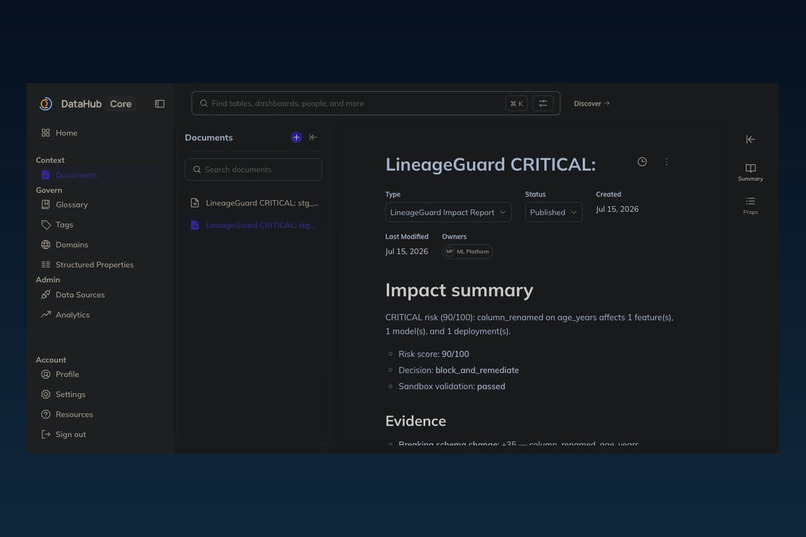Click the ⌘K shortcut badge
Viewport: 806px width, 537px height.
[517, 103]
